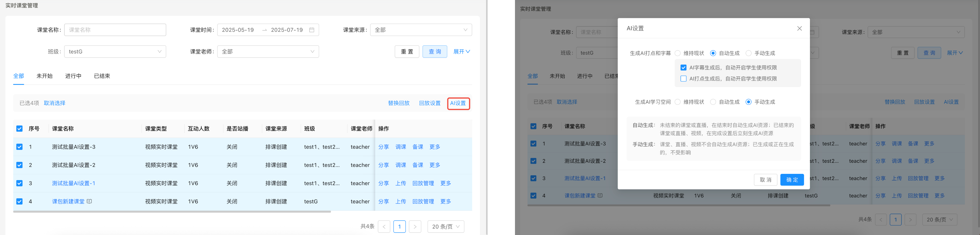980x235 pixels.
Task: Uncheck row 3 测试批量AI设置-1 checkbox in left table
Action: (19, 183)
